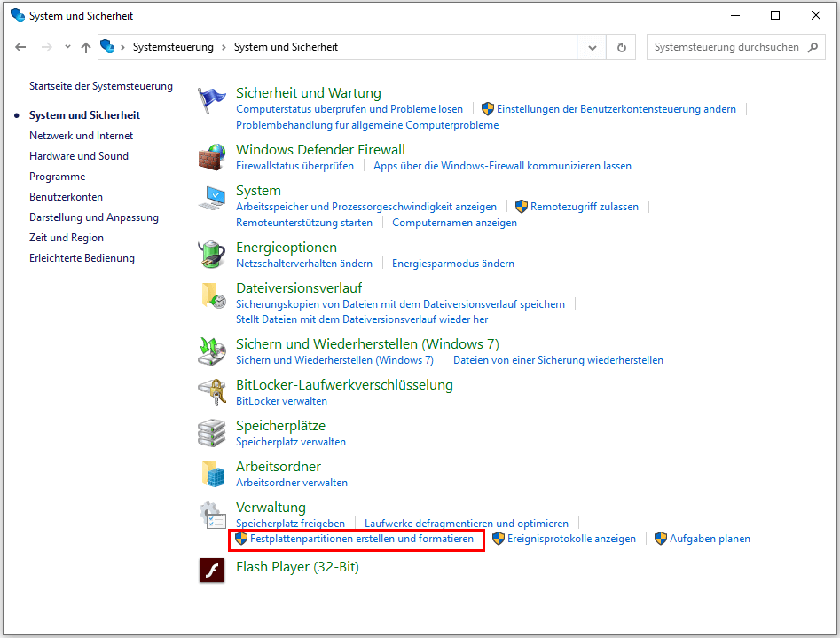Click the Dateiversionsverlauf folder clock icon

(x=213, y=295)
